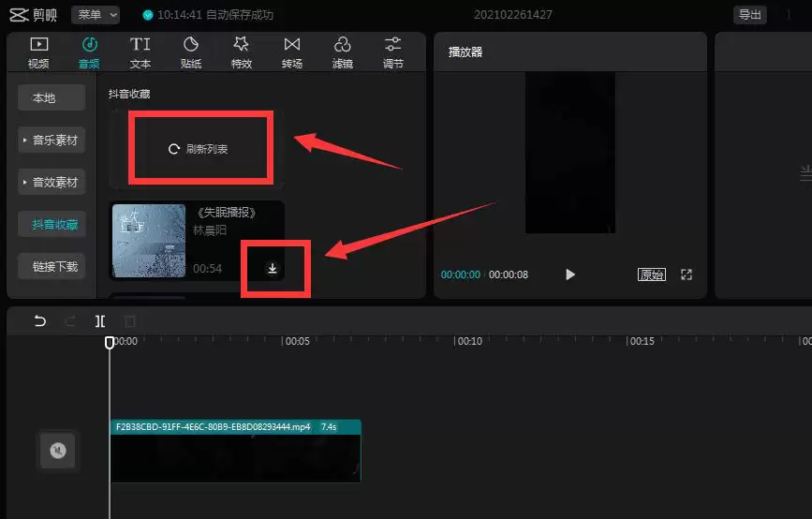
Task: Open the 滤镜 (Filters) tab
Action: click(343, 52)
